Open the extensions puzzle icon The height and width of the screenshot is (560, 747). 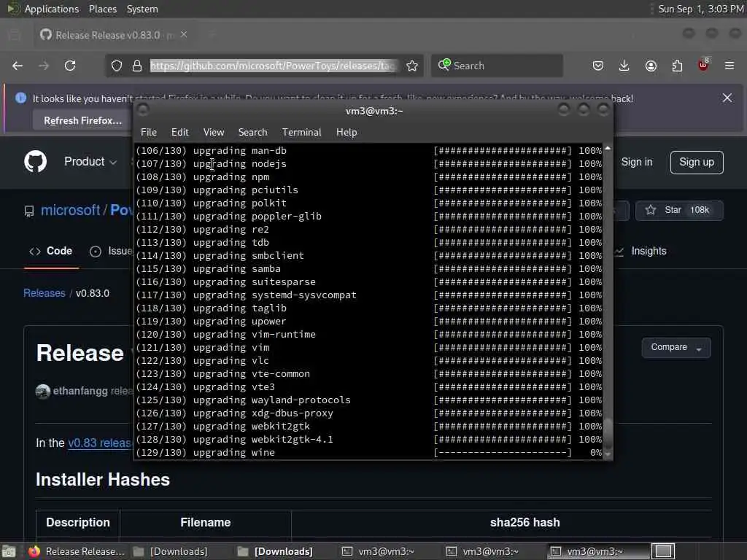[677, 66]
